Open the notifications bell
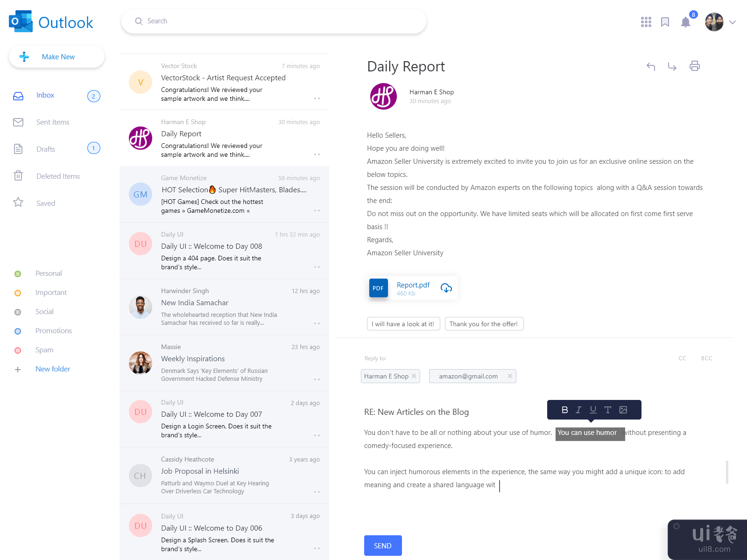This screenshot has height=560, width=747. pos(685,22)
